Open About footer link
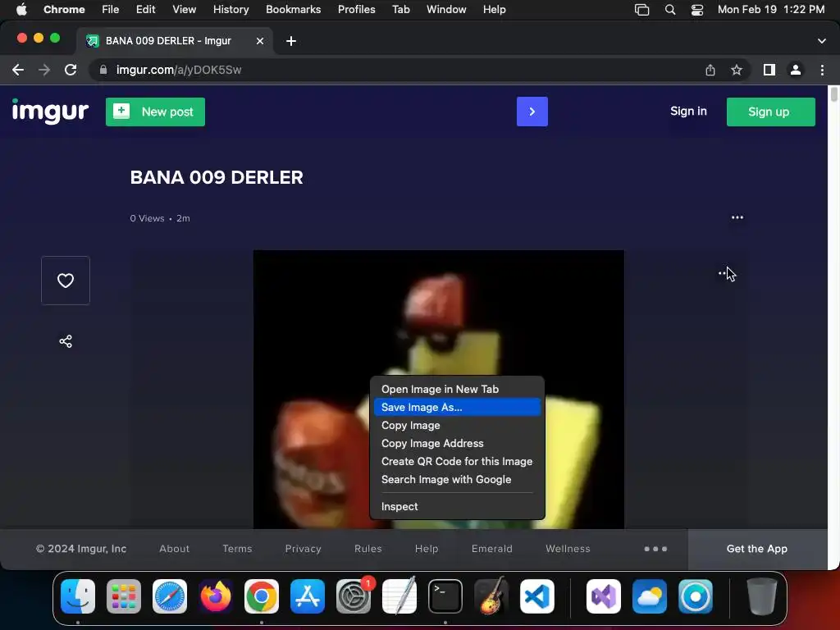This screenshot has height=630, width=840. point(174,549)
